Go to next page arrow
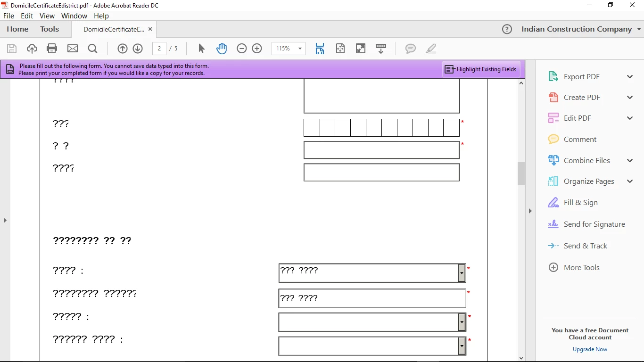The height and width of the screenshot is (362, 644). [x=138, y=49]
